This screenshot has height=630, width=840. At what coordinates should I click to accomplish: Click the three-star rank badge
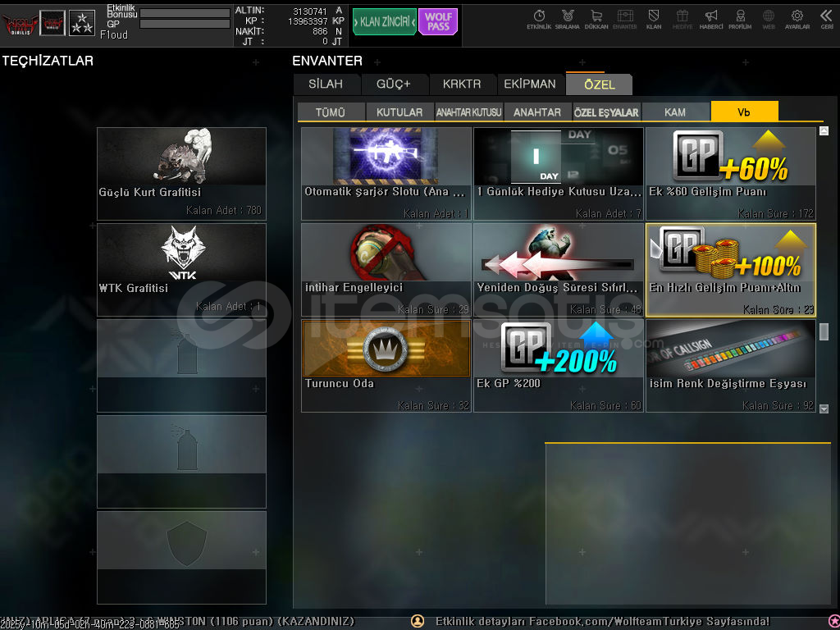coord(82,23)
